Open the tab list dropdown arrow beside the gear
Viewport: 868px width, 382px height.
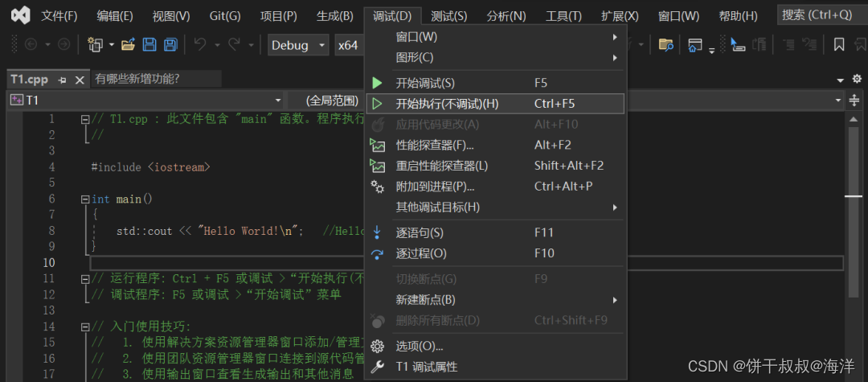(x=841, y=80)
